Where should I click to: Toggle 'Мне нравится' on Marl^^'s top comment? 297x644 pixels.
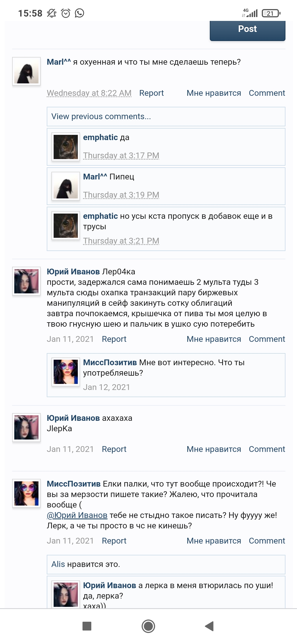click(x=213, y=93)
